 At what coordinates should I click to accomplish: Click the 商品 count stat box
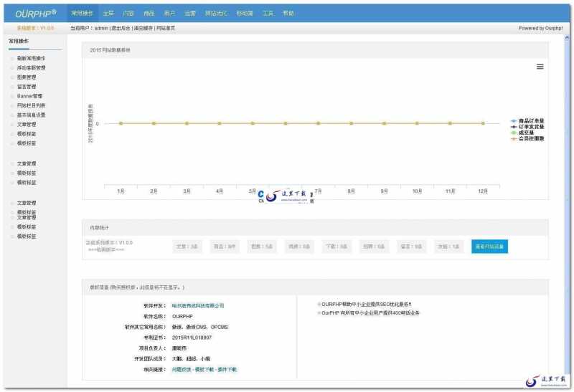pos(225,247)
